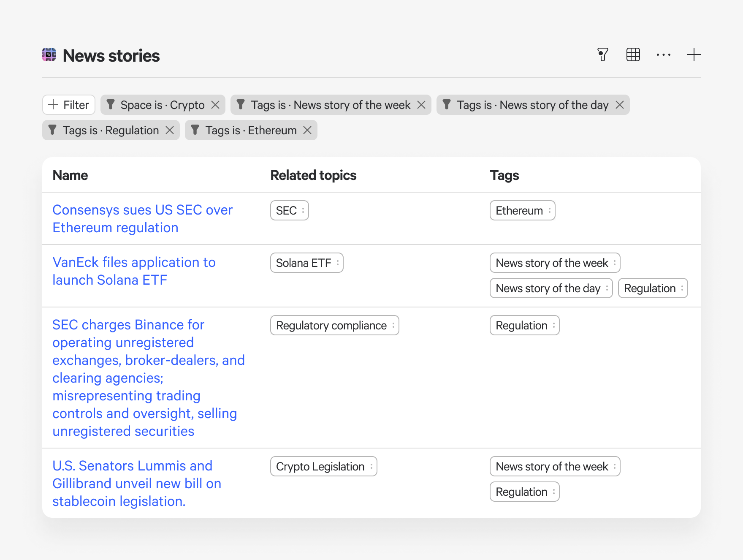Open options dots on VanEck row's Regulation tag
743x560 pixels.
[682, 288]
